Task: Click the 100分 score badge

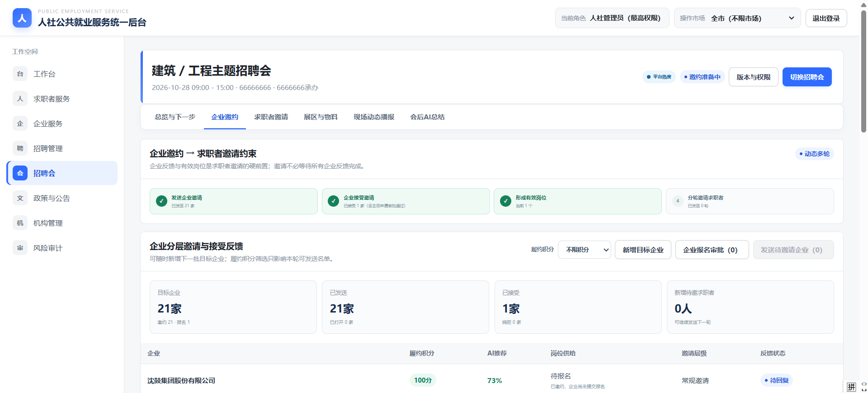Action: [x=423, y=380]
